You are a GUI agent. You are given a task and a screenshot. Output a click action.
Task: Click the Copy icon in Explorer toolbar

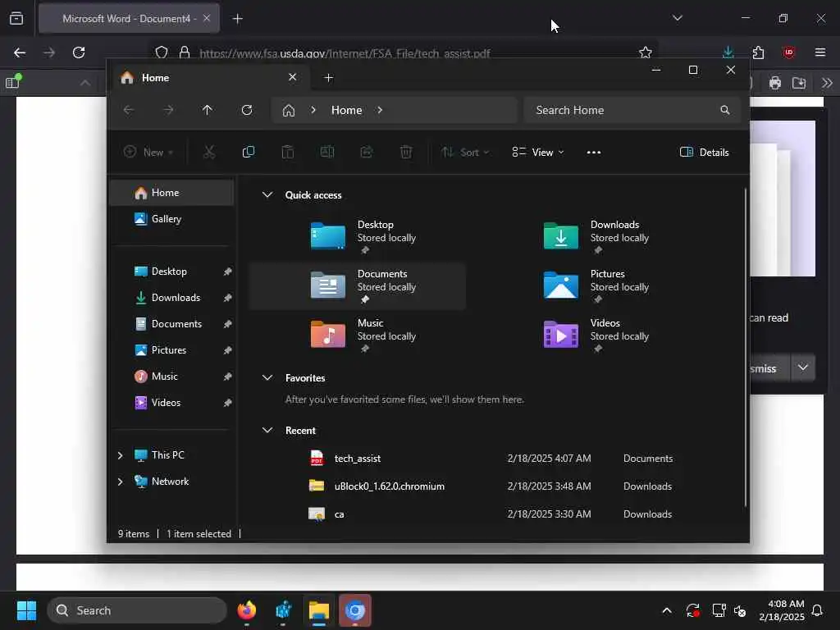pos(248,152)
